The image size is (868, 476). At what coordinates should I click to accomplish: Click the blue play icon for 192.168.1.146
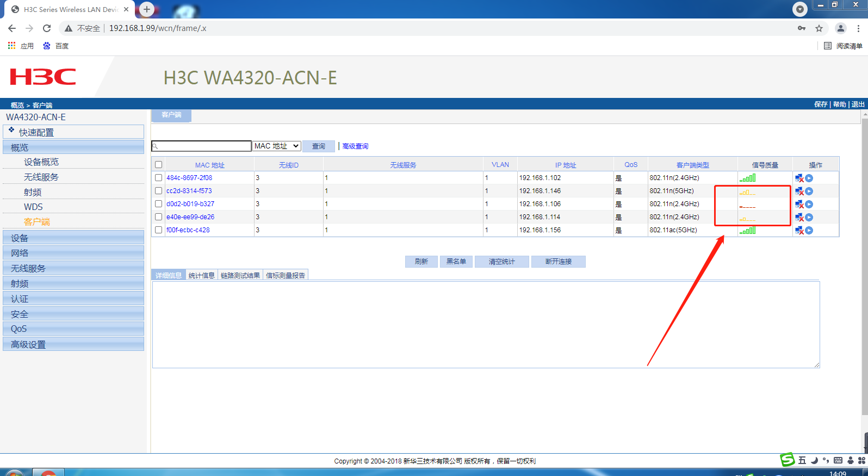pyautogui.click(x=809, y=191)
